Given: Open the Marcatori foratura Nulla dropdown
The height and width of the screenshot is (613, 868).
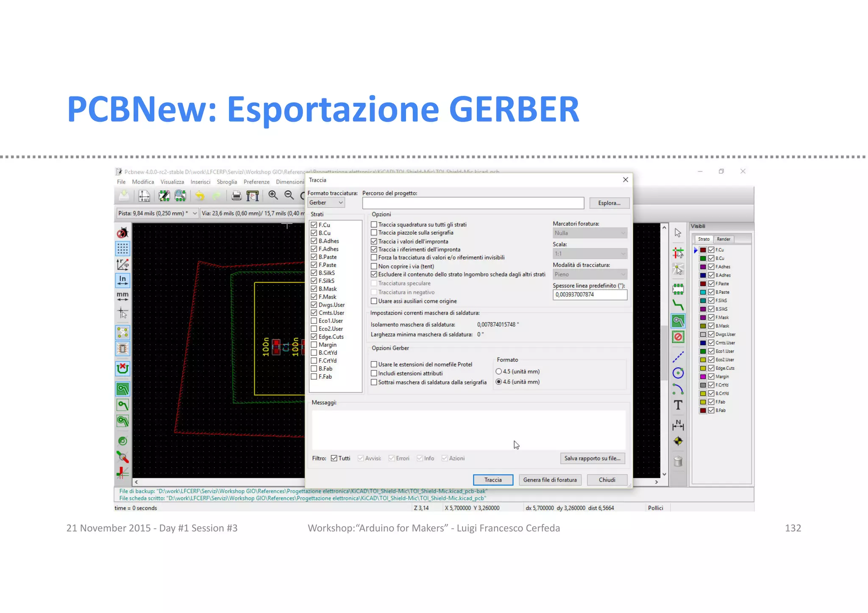Looking at the screenshot, I should tap(590, 233).
